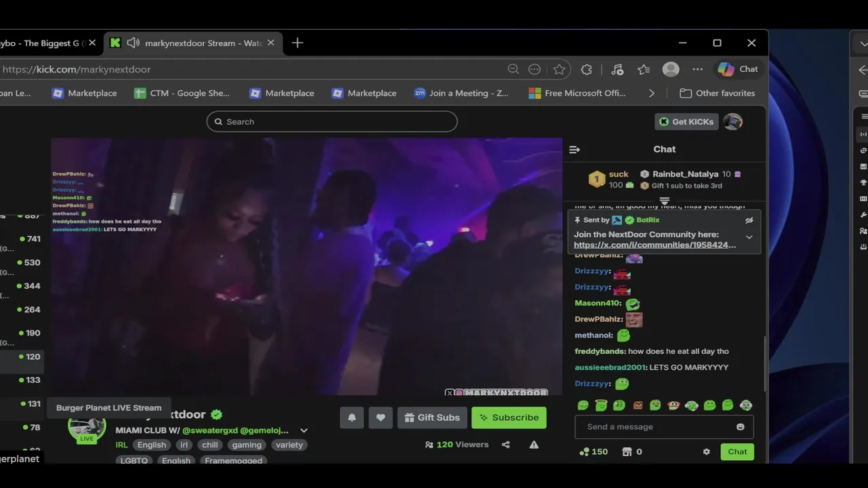Close The Biggest G tab
868x488 pixels.
92,43
